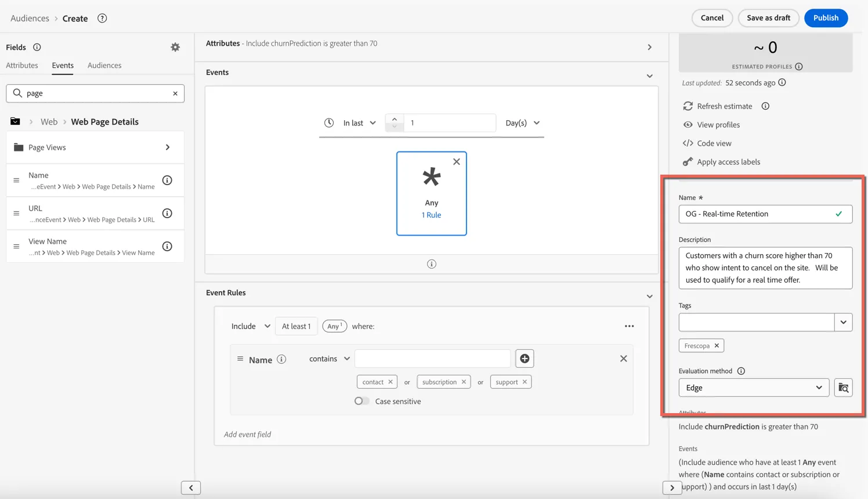The image size is (868, 499).
Task: Show info on Name rule field
Action: click(x=281, y=359)
